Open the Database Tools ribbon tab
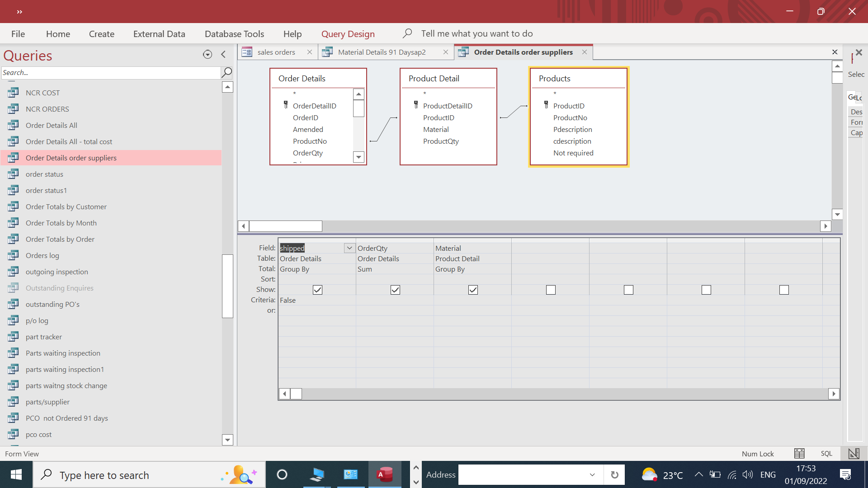Viewport: 868px width, 488px height. pyautogui.click(x=234, y=34)
